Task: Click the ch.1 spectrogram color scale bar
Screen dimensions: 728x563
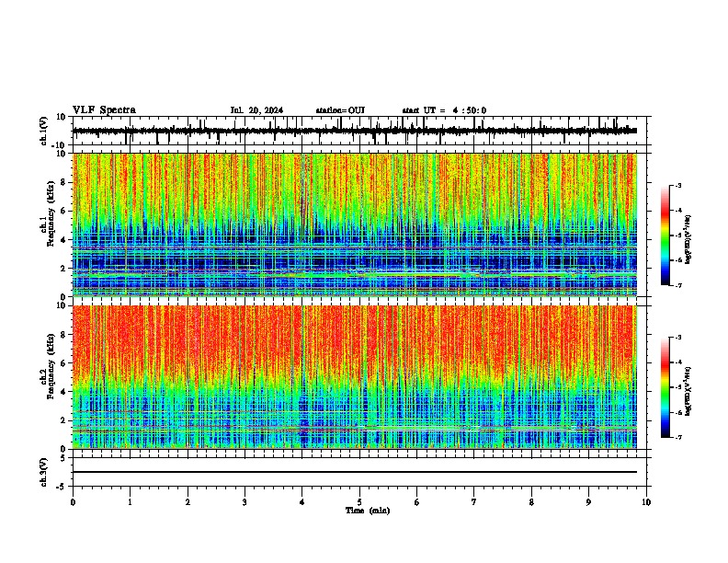Action: pos(665,236)
